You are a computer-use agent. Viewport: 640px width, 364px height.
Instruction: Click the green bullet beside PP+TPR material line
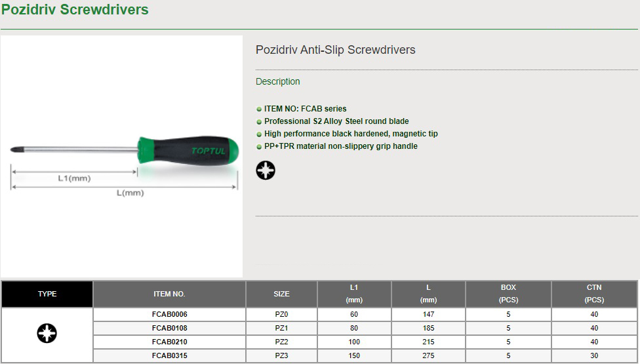pyautogui.click(x=259, y=146)
